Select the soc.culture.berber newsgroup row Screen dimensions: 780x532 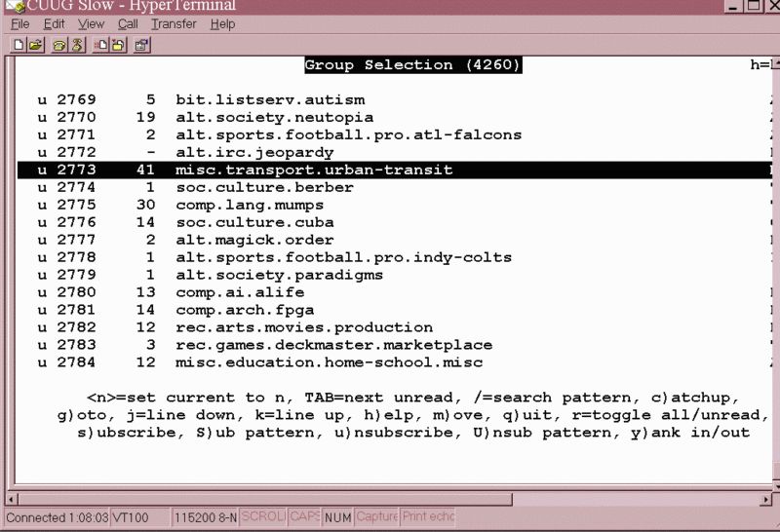[394, 187]
